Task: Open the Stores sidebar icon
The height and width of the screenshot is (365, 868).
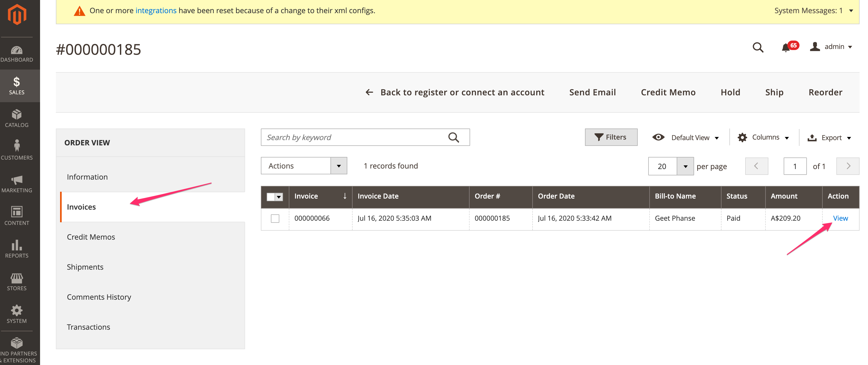Action: [x=17, y=282]
